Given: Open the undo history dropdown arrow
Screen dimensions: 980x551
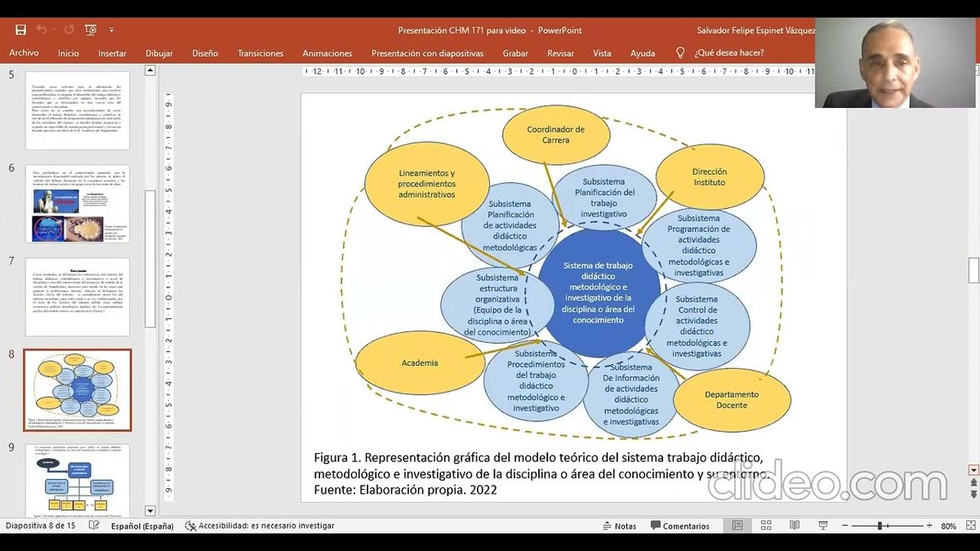Looking at the screenshot, I should point(54,30).
